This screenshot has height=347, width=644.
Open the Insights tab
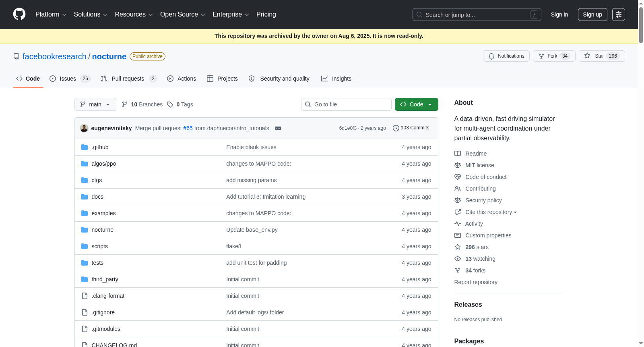point(336,79)
